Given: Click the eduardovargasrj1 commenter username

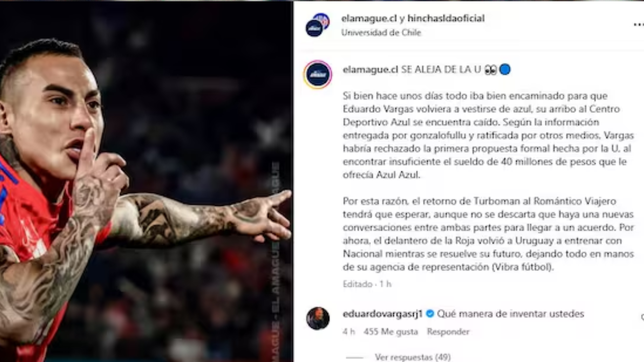Looking at the screenshot, I should point(382,314).
